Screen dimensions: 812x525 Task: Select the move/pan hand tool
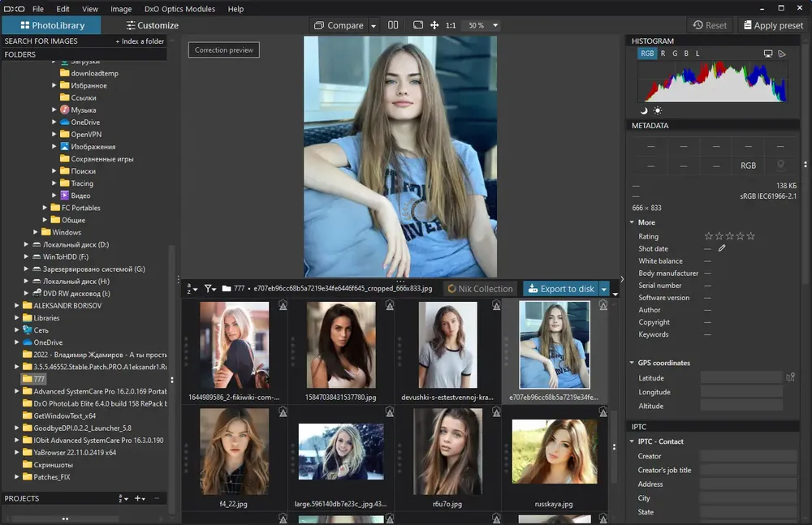click(434, 25)
